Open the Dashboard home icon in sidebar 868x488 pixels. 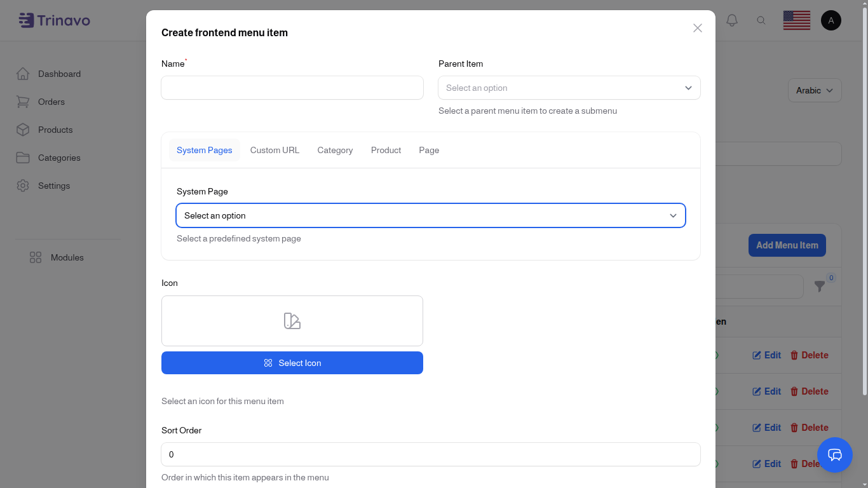(x=23, y=74)
